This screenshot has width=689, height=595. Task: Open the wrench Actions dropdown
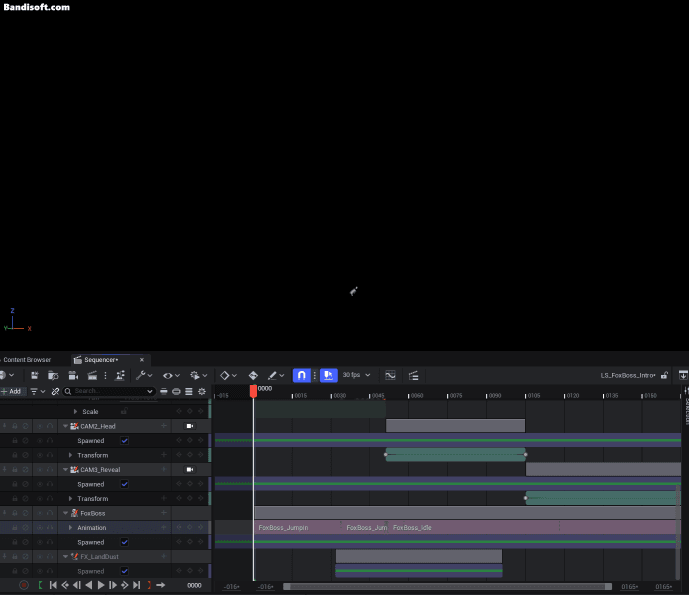click(144, 375)
